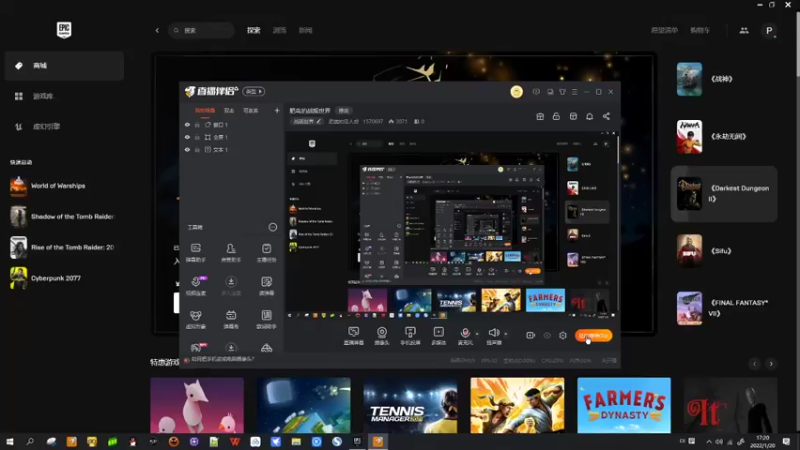
Task: Select the third Epic store tab at top
Action: tap(305, 30)
